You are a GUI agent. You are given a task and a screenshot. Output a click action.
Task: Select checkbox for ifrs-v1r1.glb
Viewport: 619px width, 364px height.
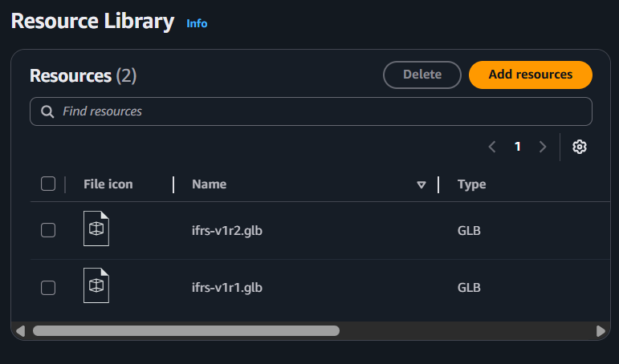click(48, 287)
